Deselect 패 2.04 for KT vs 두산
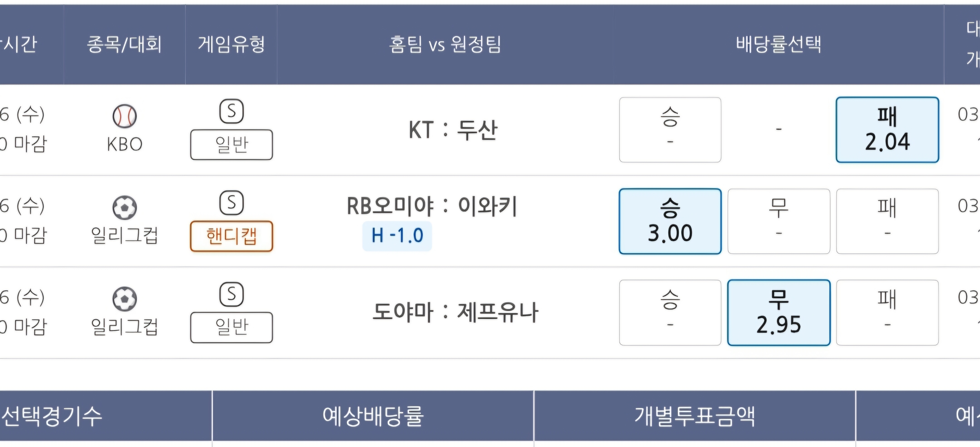This screenshot has width=980, height=447. pos(887,130)
